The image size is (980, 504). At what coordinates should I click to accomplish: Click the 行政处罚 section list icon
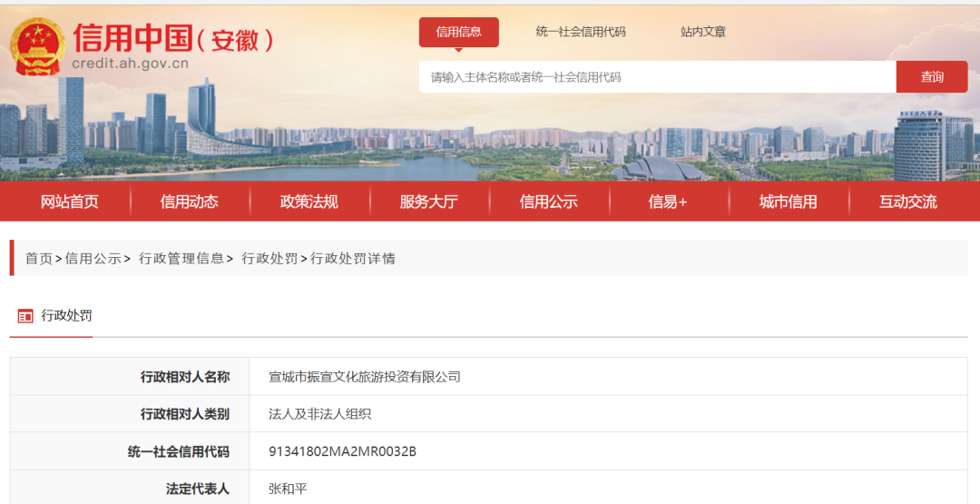(25, 316)
